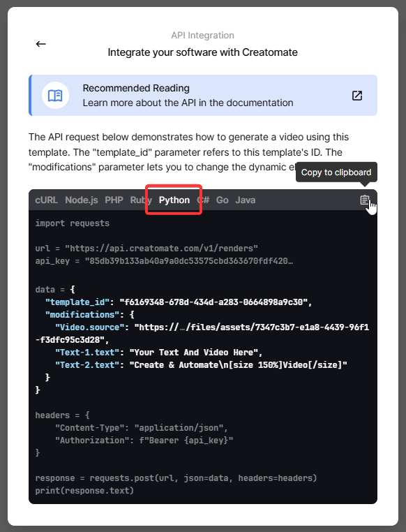
Task: Copy code with the clipboard icon
Action: (364, 200)
